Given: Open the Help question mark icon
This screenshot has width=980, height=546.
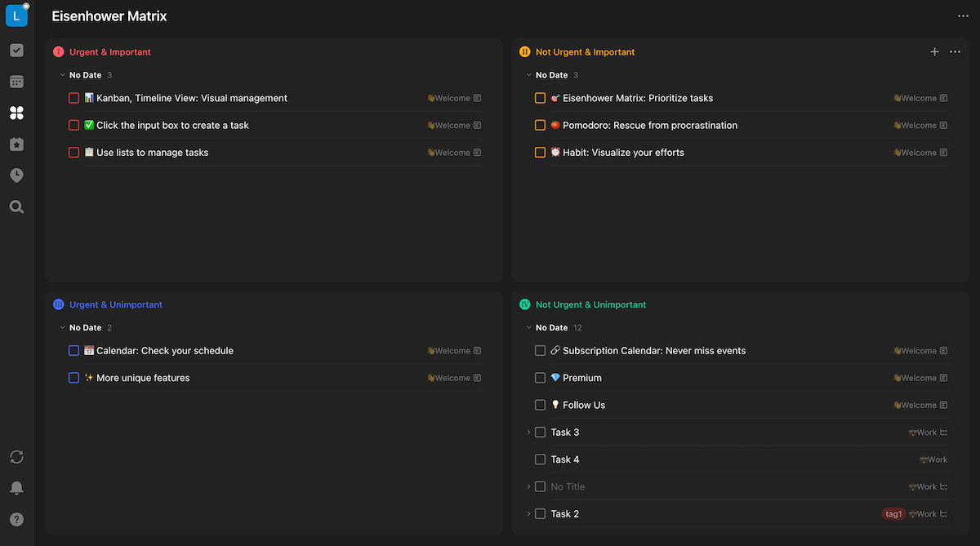Looking at the screenshot, I should (16, 519).
